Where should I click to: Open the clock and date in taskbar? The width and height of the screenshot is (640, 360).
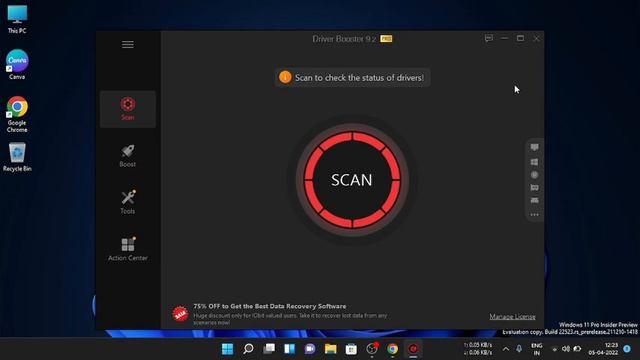603,349
